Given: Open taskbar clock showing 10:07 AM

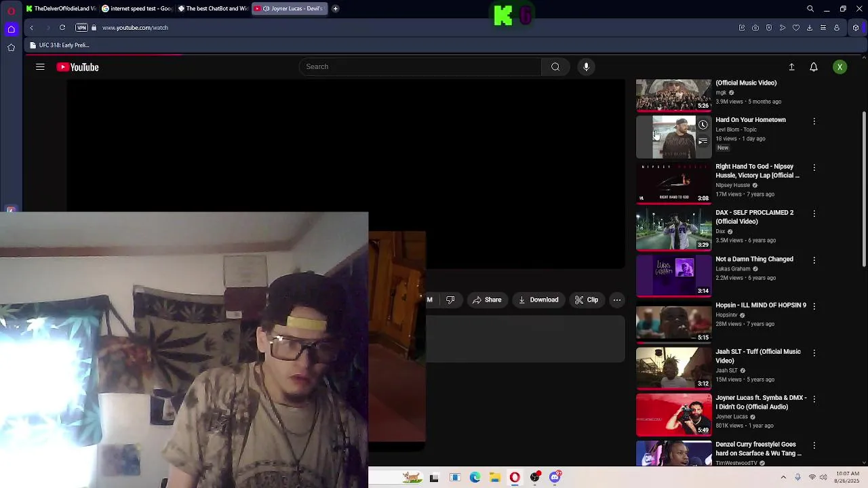Looking at the screenshot, I should (x=848, y=477).
